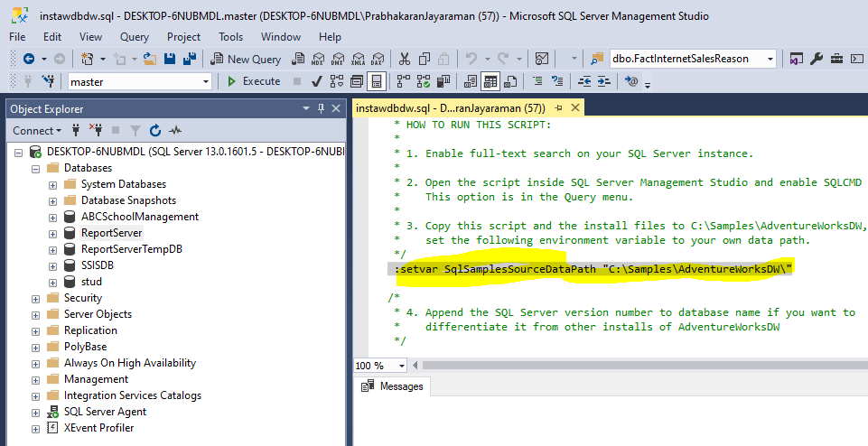Click the Change Connection plug icon
Screen dimensions: 868x446
tap(48, 82)
